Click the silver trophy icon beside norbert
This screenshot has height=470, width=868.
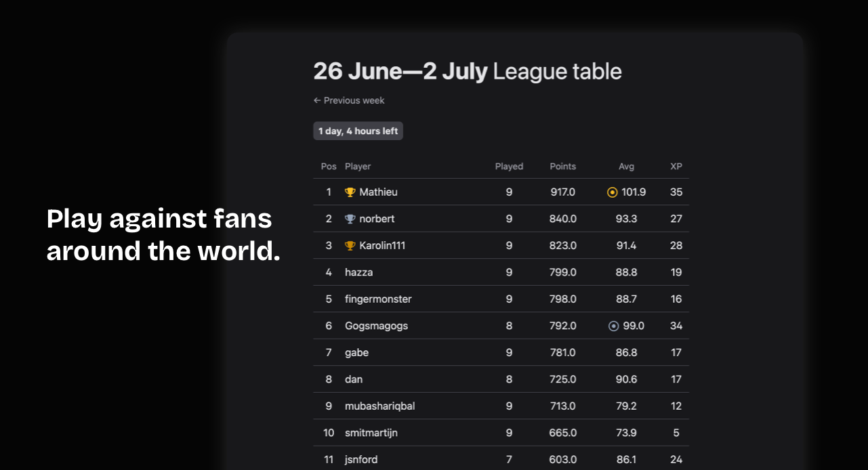click(x=350, y=219)
